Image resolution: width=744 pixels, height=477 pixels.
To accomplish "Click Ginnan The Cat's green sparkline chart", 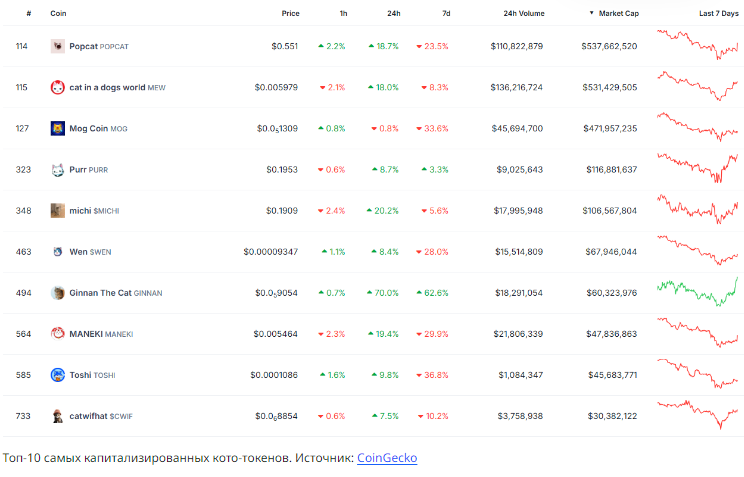I will [698, 292].
